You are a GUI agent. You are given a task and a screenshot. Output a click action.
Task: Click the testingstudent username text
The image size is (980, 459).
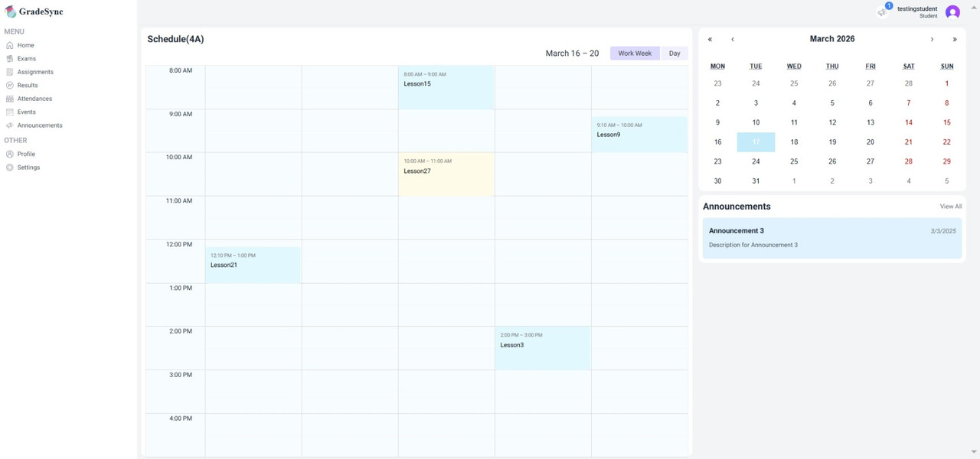click(x=917, y=9)
